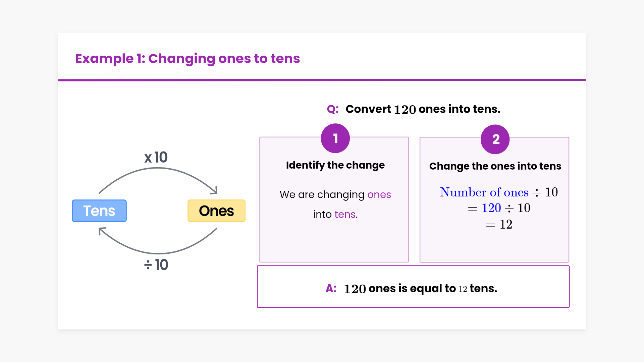644x362 pixels.
Task: Click the 'Change the ones into tens' heading
Action: tap(495, 166)
